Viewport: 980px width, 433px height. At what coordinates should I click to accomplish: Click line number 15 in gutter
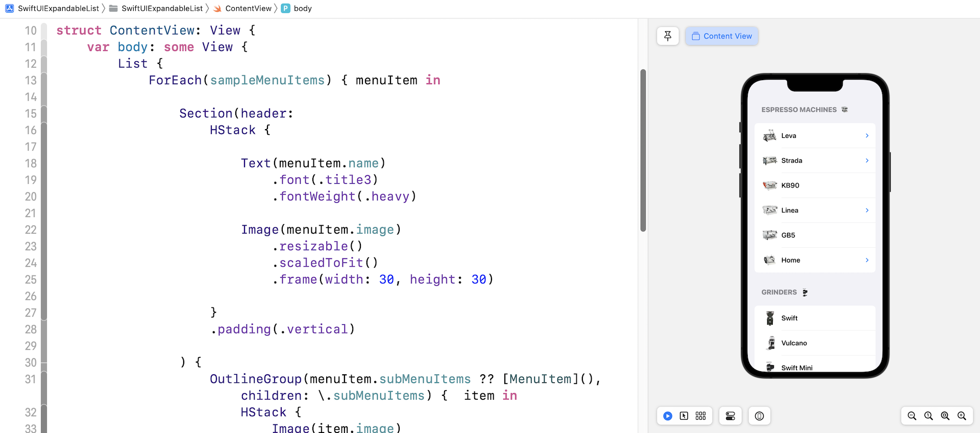click(31, 113)
